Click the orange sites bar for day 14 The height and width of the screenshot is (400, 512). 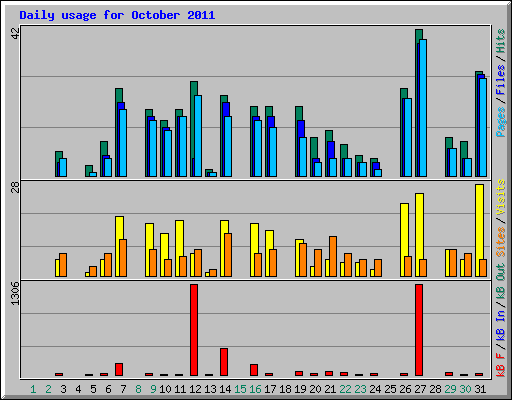228,255
